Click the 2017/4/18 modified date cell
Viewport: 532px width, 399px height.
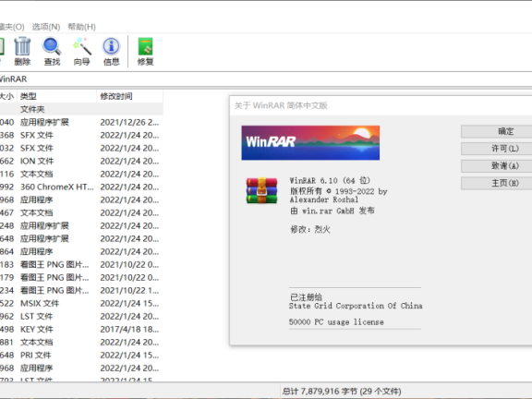(129, 329)
